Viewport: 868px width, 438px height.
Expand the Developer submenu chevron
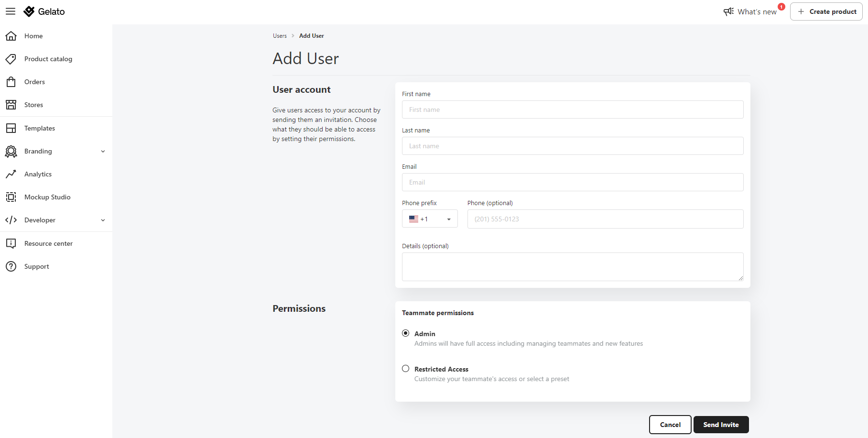(x=103, y=220)
